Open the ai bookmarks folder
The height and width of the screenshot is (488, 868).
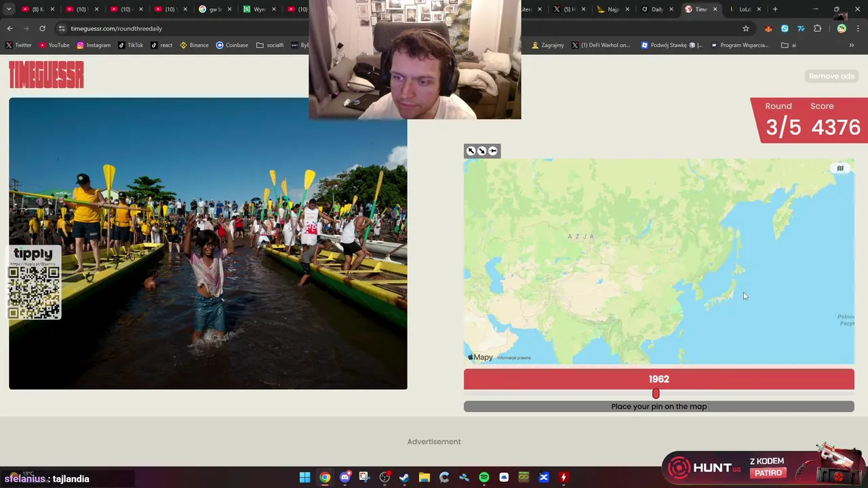coord(789,45)
